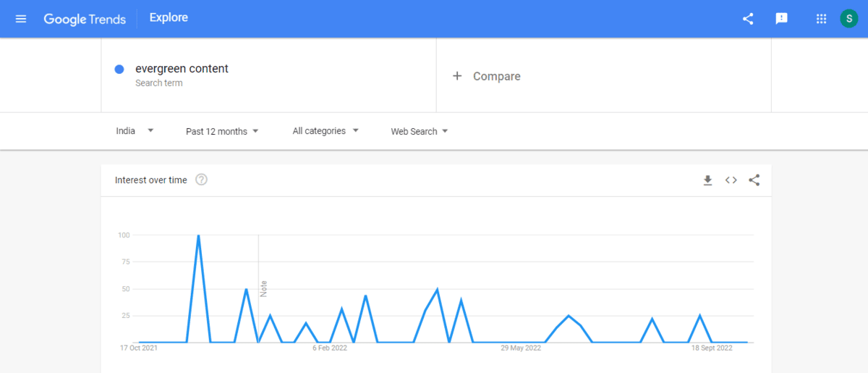Open the Google apps grid

821,19
